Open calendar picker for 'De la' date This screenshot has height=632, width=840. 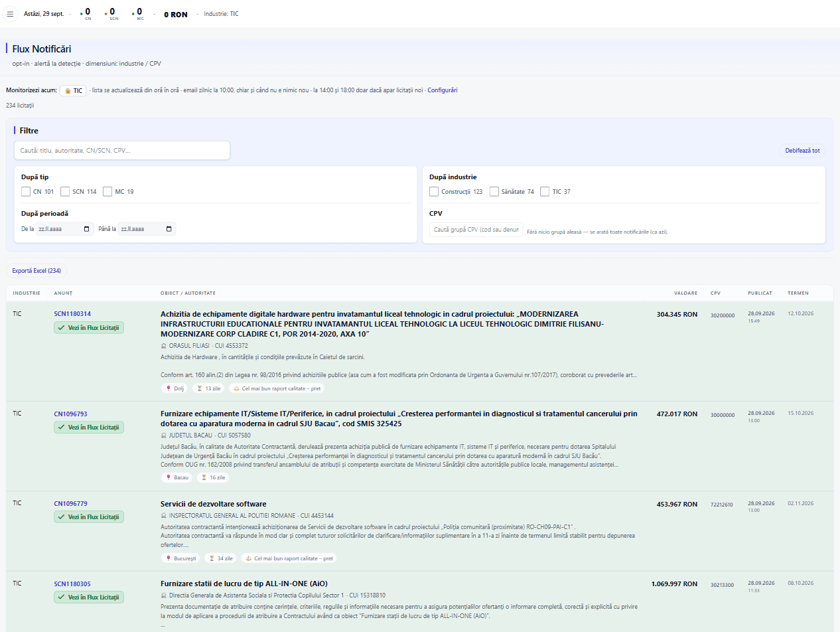point(87,229)
